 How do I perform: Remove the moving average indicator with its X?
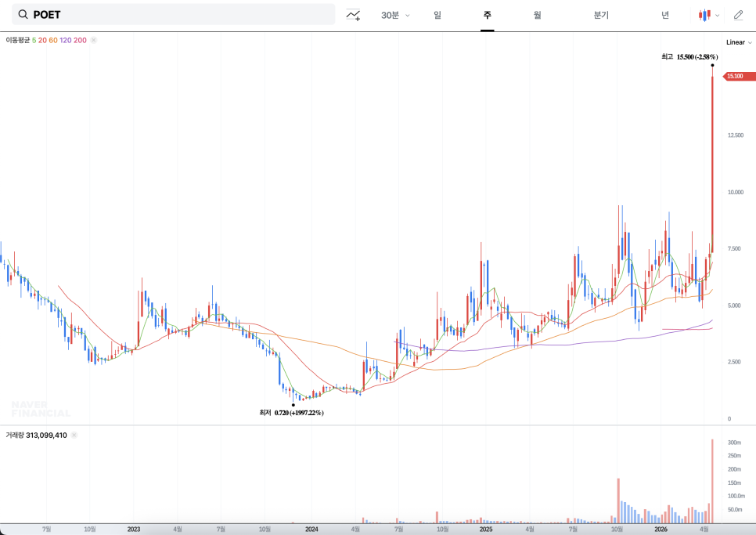point(95,39)
